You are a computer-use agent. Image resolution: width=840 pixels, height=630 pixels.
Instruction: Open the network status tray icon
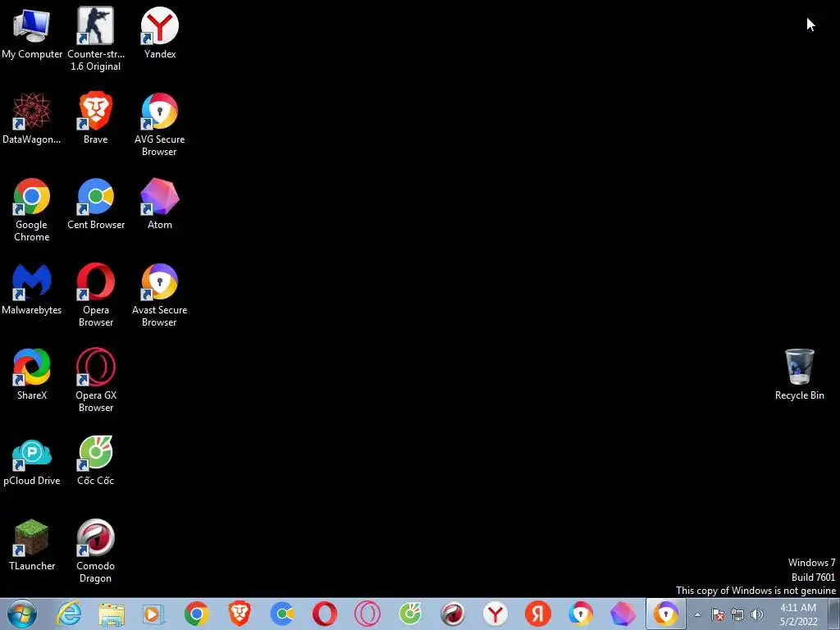pyautogui.click(x=737, y=614)
